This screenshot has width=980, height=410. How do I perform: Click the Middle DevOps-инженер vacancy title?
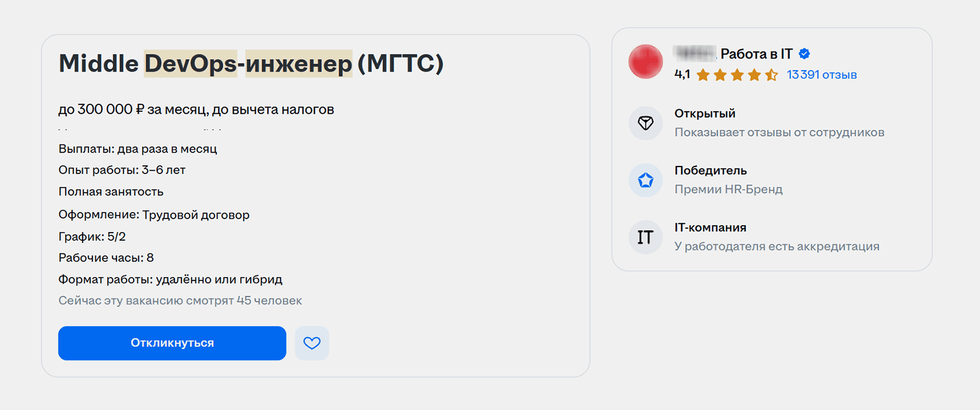point(251,64)
